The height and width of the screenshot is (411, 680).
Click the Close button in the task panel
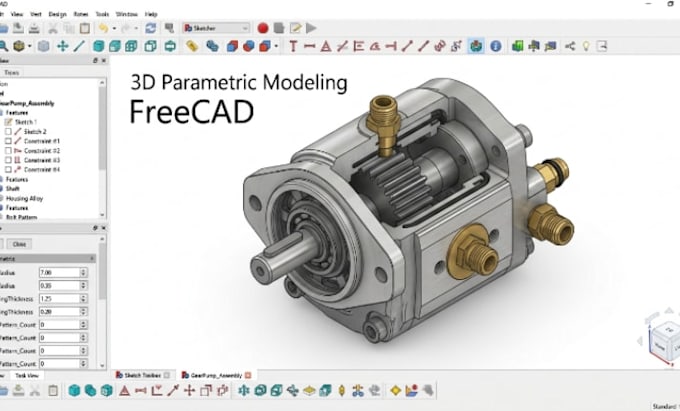[x=19, y=244]
